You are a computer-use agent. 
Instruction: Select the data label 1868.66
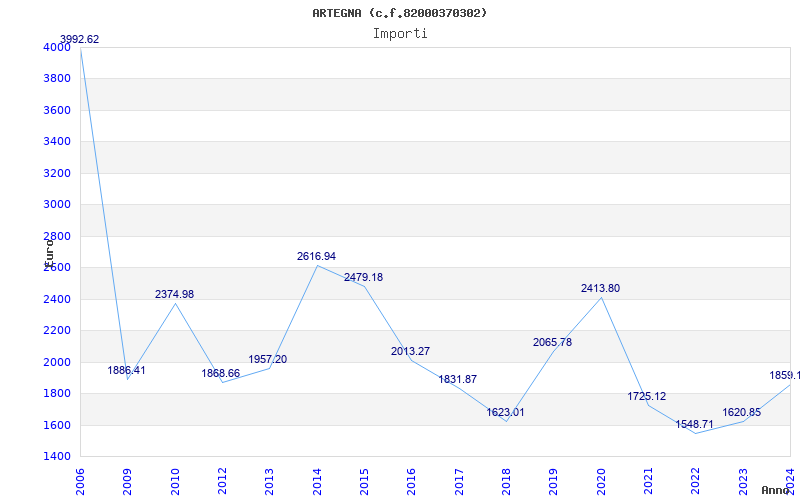pyautogui.click(x=220, y=373)
